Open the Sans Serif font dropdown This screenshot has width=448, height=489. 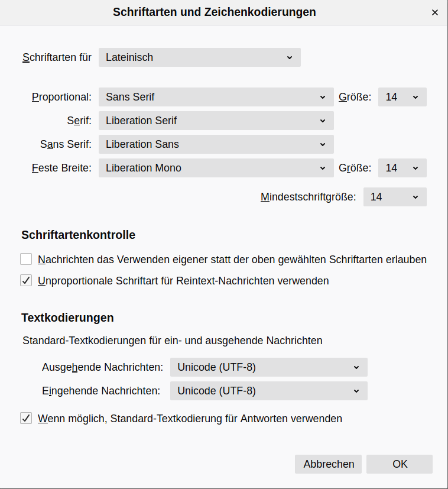pos(216,144)
